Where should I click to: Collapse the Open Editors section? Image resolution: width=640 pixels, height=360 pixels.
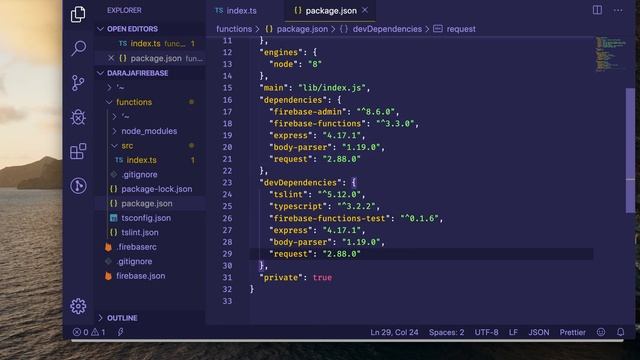100,29
